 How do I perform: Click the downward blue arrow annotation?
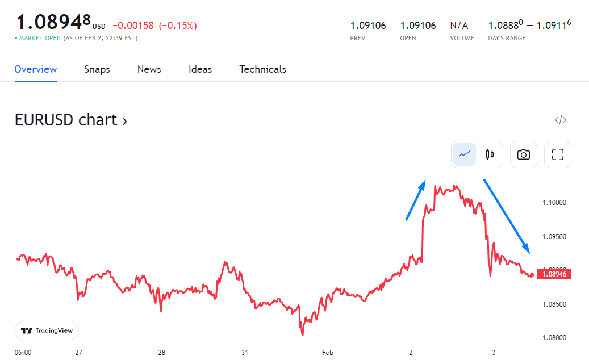point(507,216)
